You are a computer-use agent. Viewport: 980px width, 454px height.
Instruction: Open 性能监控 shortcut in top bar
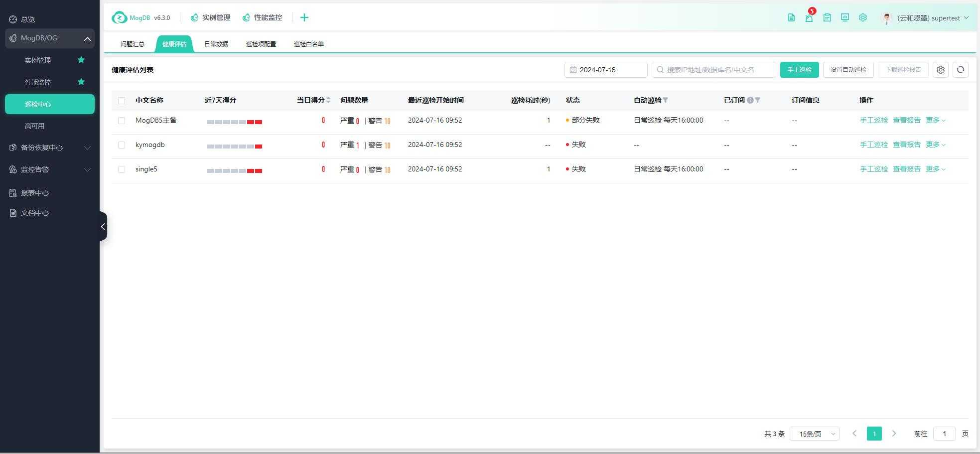[x=262, y=17]
